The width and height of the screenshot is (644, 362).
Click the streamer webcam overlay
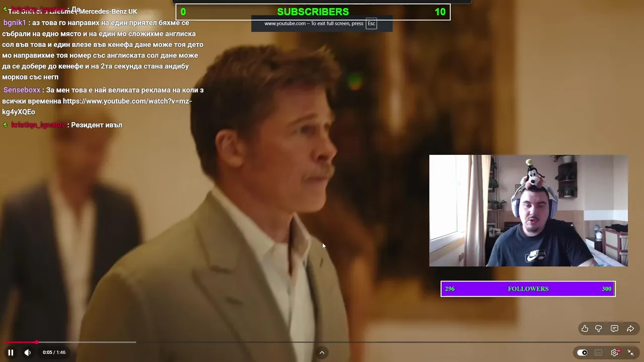[x=528, y=211]
